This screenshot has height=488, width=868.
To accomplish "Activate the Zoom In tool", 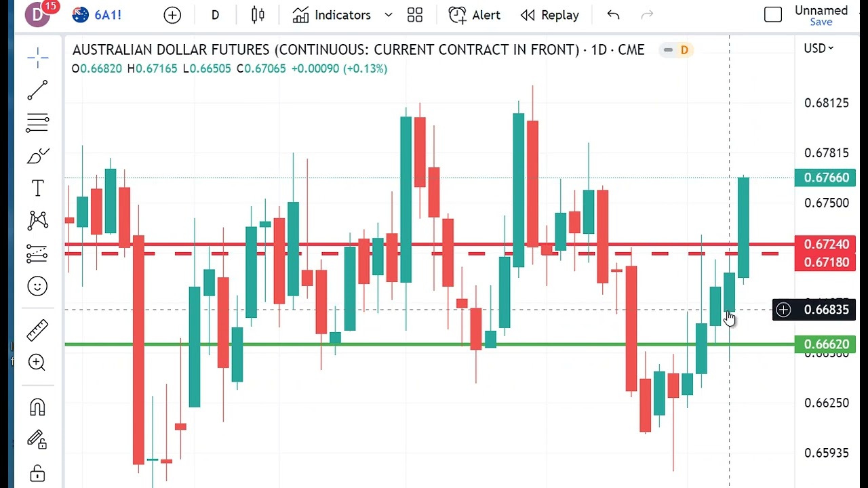I will [x=37, y=363].
